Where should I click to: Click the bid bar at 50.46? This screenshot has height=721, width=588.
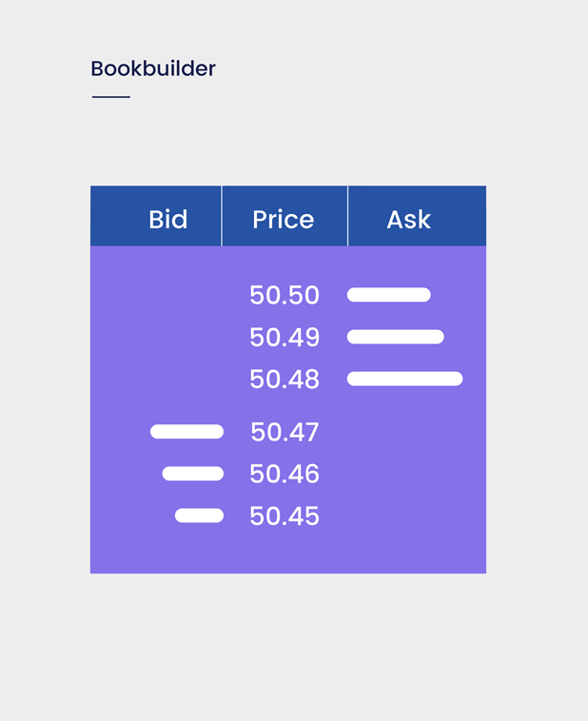coord(193,474)
